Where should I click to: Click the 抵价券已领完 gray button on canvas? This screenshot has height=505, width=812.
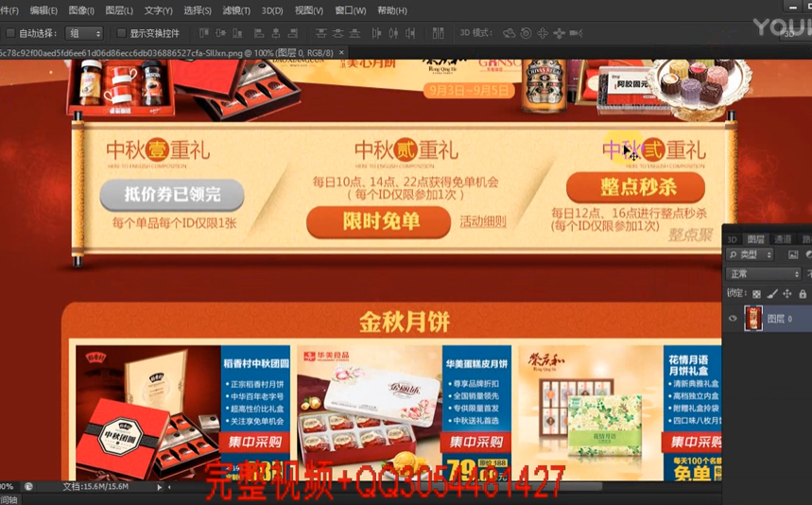[172, 195]
